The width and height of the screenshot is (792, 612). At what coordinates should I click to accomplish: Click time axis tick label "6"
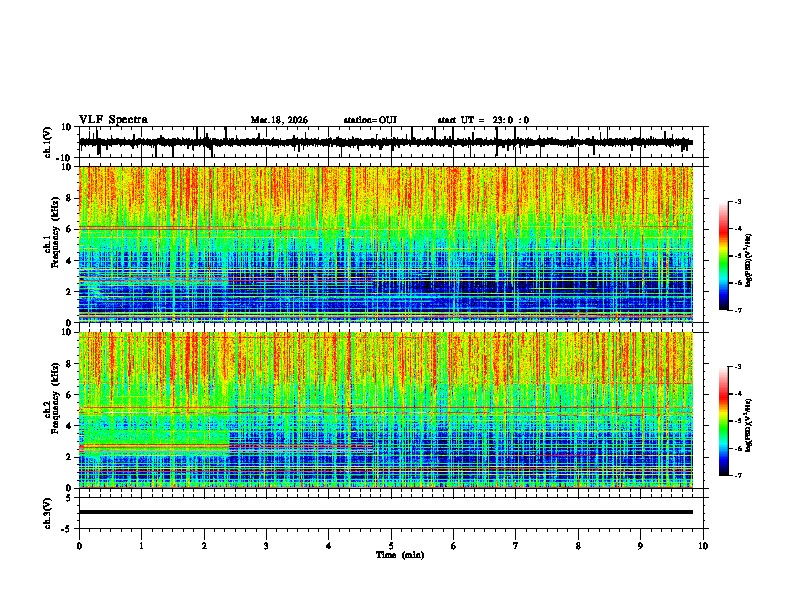tap(454, 546)
